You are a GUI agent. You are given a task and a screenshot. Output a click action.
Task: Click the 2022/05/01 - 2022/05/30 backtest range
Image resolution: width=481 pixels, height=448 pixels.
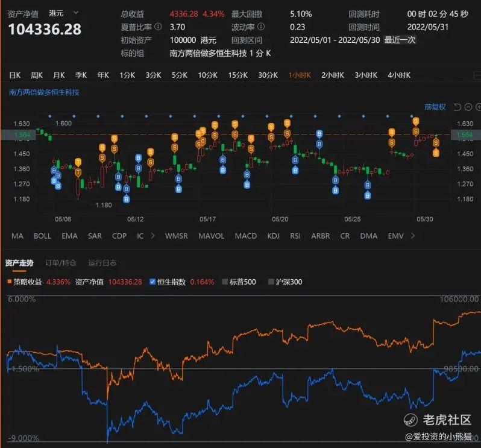click(335, 40)
